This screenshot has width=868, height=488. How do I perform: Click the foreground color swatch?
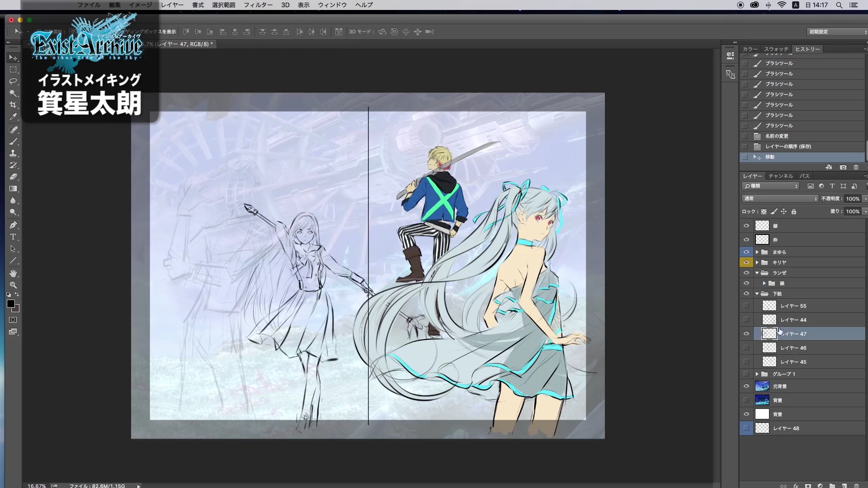pyautogui.click(x=11, y=304)
